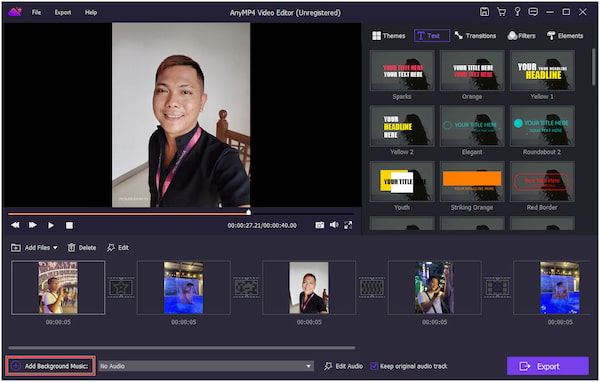Switch to the Themes tab
The image size is (600, 382).
[x=388, y=36]
